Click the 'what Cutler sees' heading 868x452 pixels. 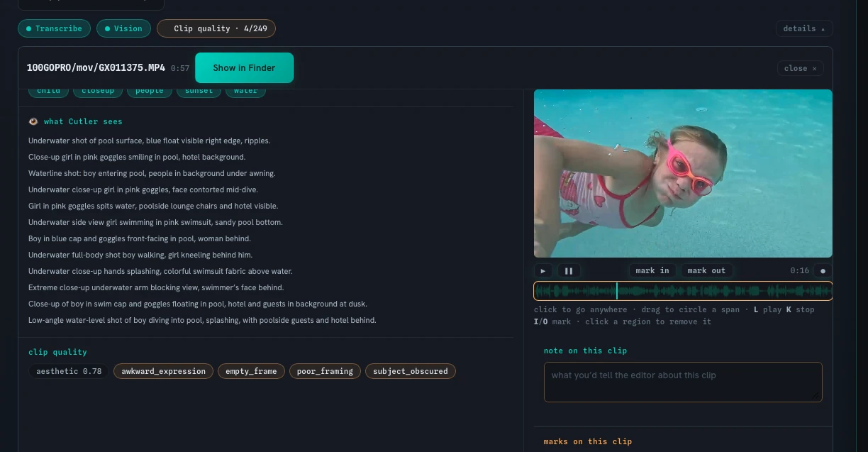coord(83,121)
